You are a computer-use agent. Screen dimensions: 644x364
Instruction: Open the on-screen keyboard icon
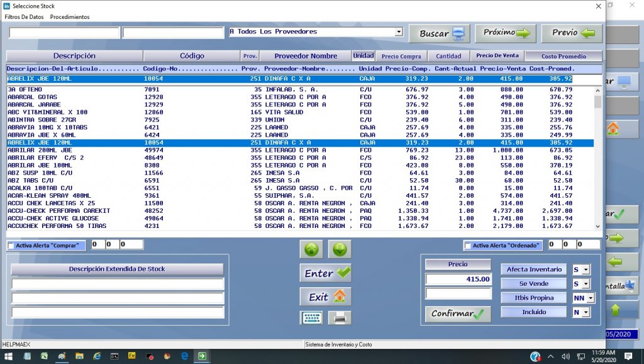click(312, 318)
